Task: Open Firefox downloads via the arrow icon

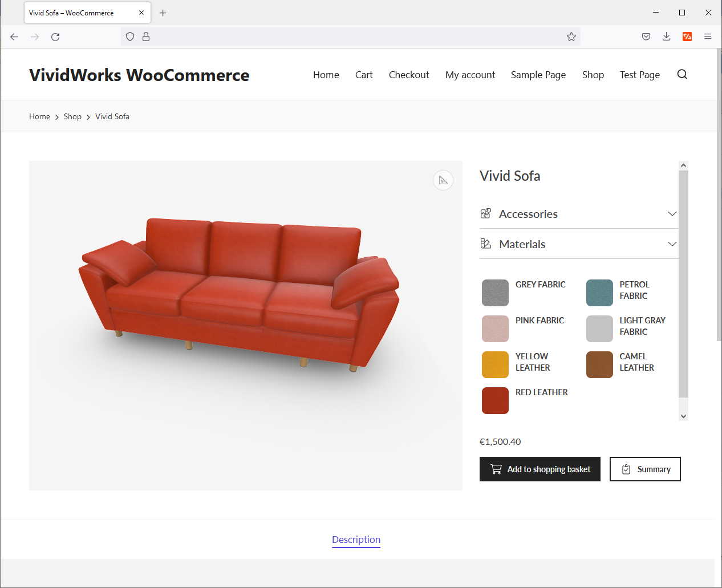Action: (666, 37)
